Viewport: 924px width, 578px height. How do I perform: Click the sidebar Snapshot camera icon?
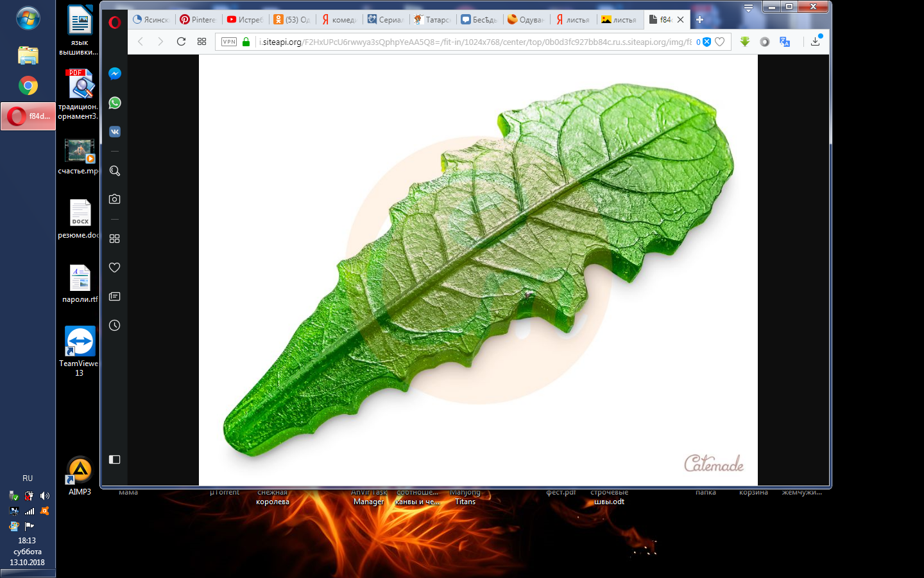115,199
